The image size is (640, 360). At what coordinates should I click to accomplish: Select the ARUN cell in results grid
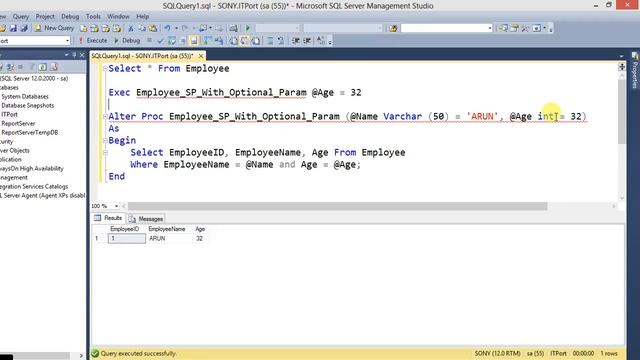coord(169,238)
